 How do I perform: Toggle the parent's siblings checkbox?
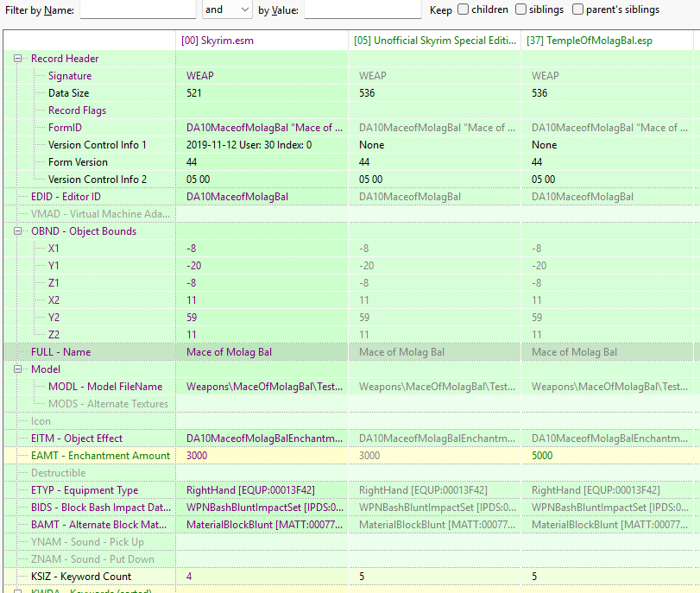tap(577, 9)
